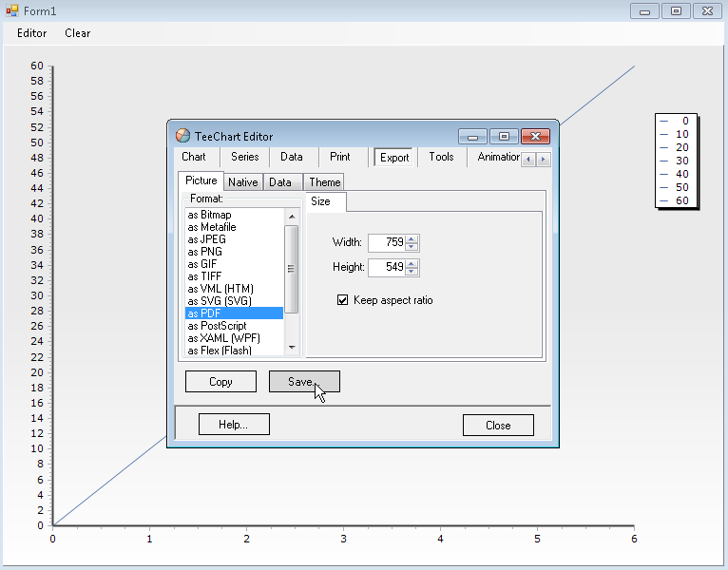
Task: Switch to the Theme sub-tab
Action: tap(325, 182)
